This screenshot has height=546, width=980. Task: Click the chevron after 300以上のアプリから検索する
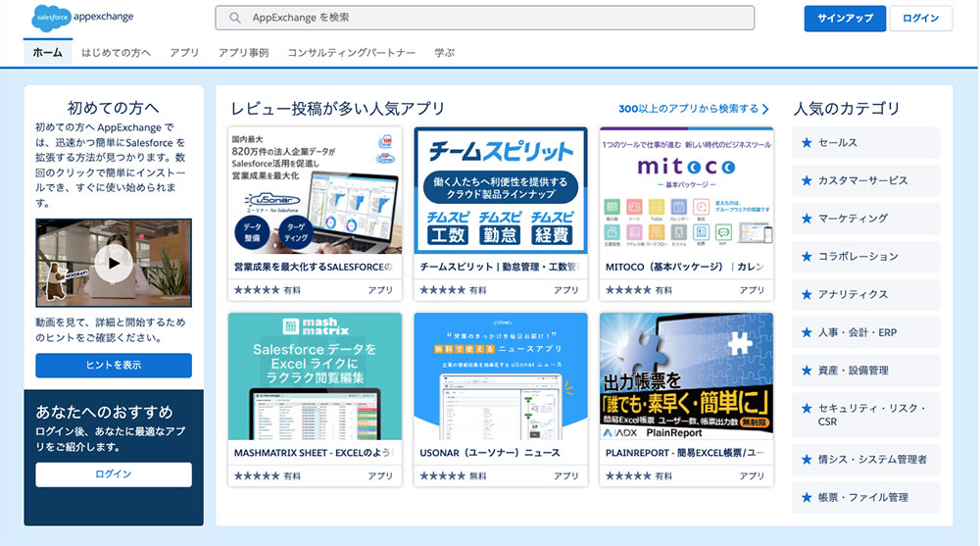[765, 109]
